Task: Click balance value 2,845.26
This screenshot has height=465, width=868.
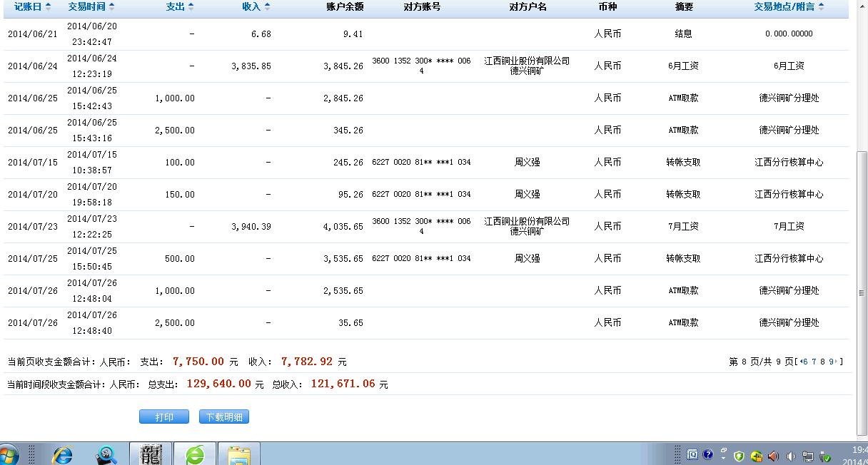Action: pos(343,98)
